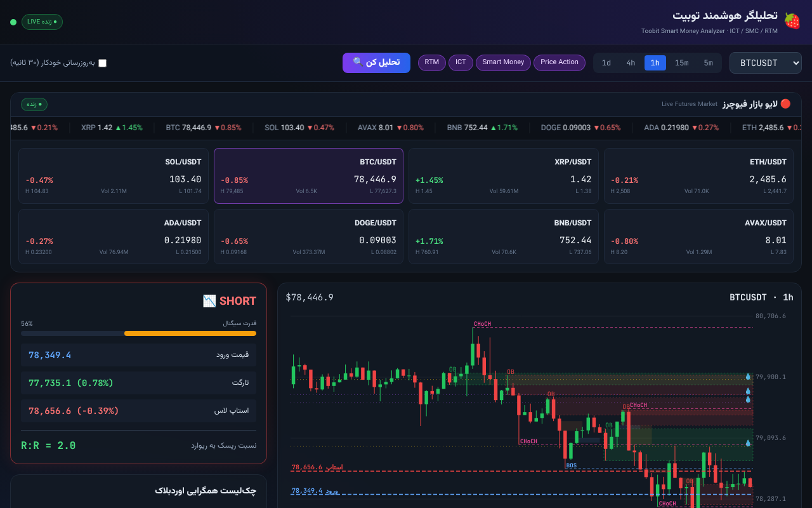Click the downtrend chart icon beside SHORT

[209, 301]
